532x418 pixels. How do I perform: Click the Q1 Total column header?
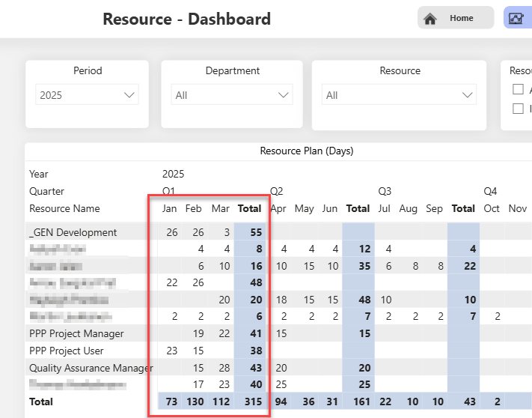(x=249, y=208)
